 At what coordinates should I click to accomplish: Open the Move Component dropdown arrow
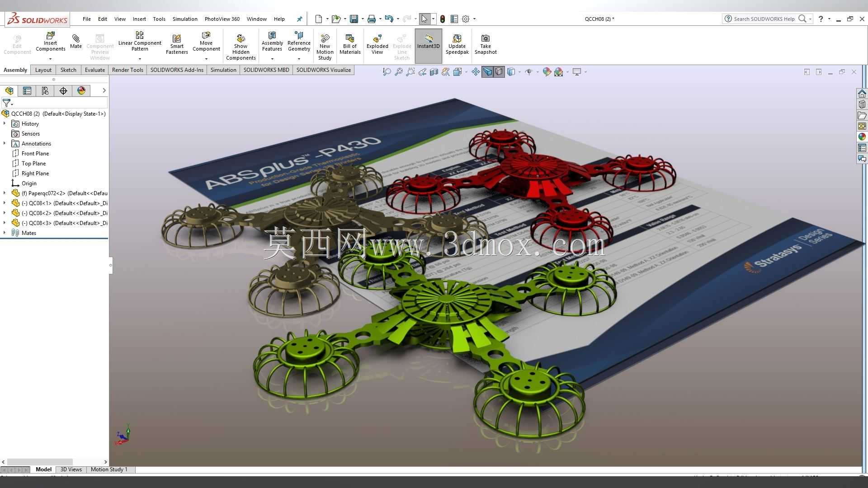[x=206, y=59]
